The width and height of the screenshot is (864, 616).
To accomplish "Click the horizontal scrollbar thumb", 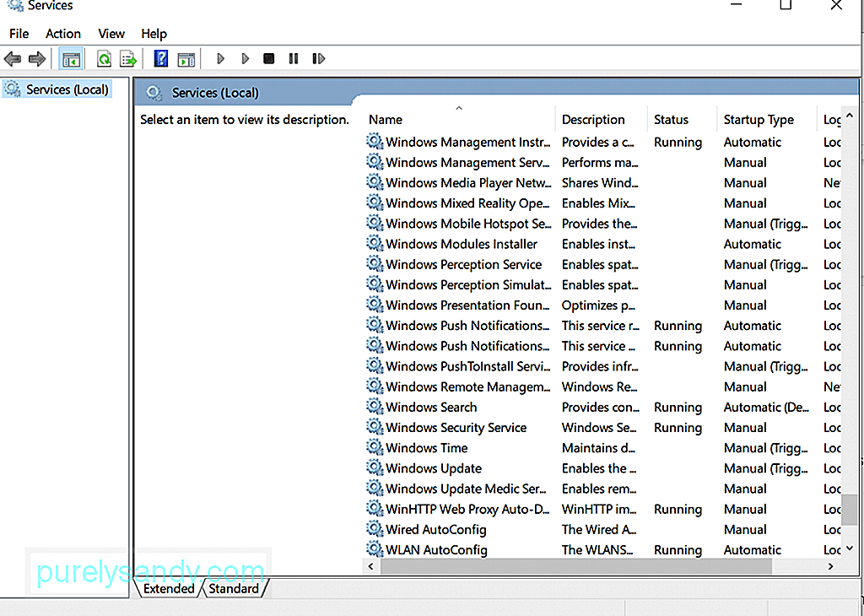I will 576,566.
